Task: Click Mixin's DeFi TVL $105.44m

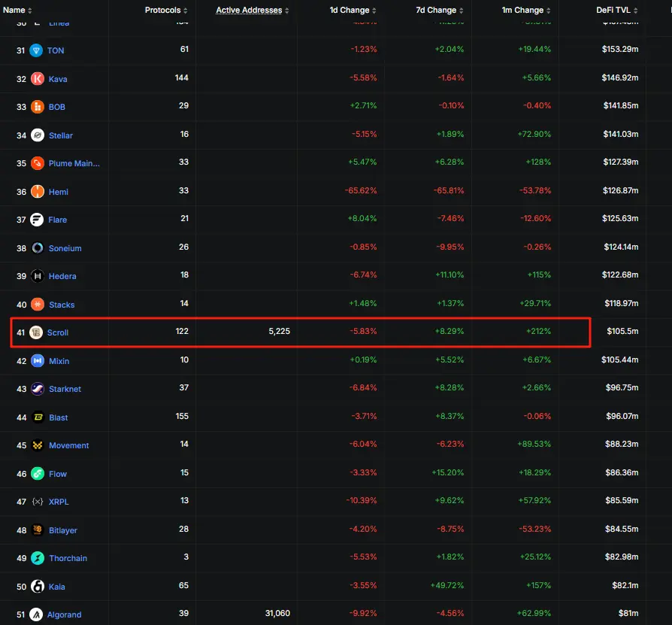Action: (619, 360)
